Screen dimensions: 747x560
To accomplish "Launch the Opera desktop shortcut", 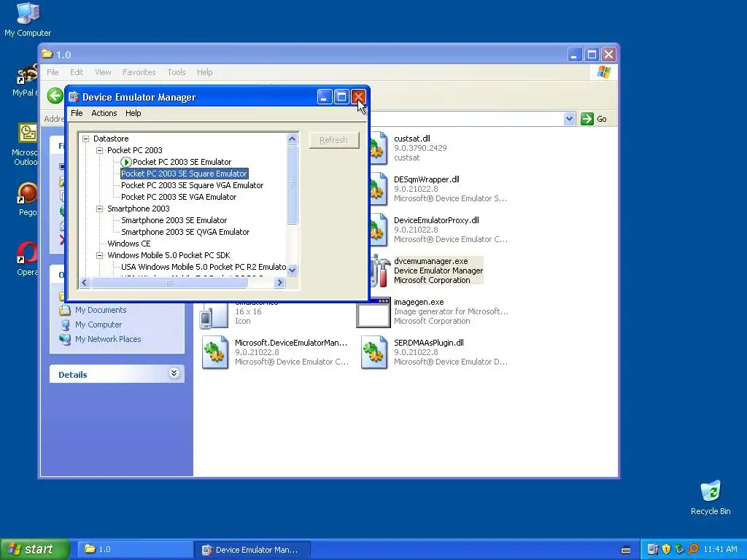I will pyautogui.click(x=27, y=258).
